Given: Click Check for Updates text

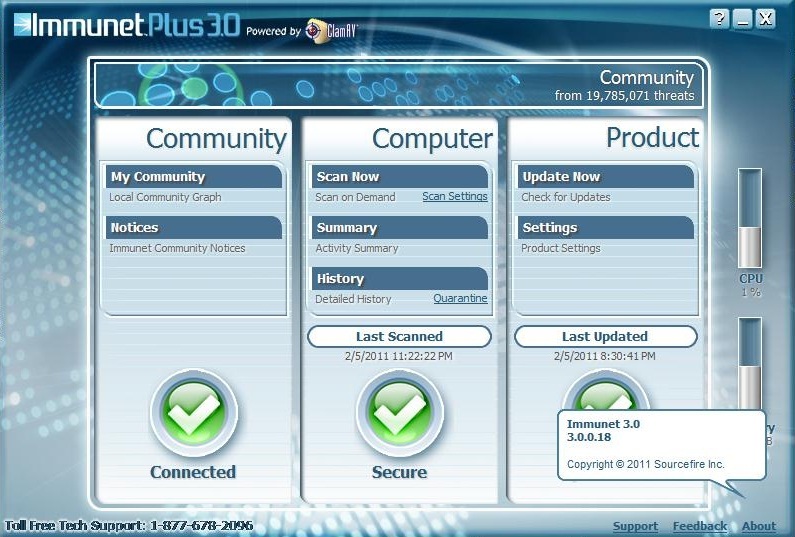Looking at the screenshot, I should [566, 197].
